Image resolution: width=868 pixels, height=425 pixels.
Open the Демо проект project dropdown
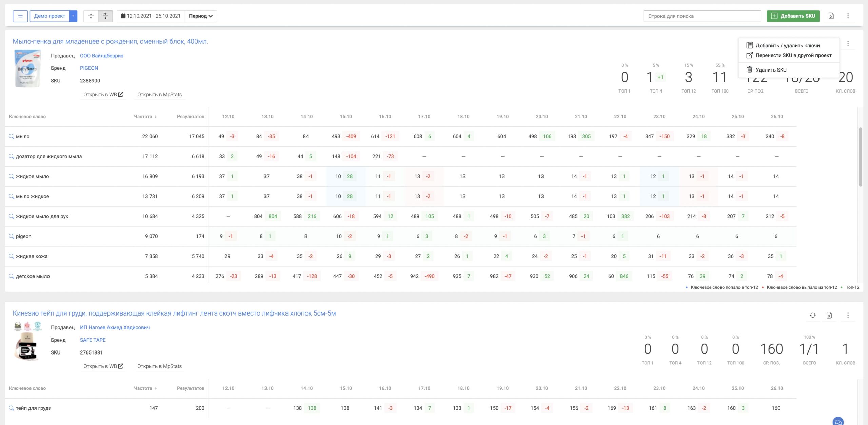72,16
